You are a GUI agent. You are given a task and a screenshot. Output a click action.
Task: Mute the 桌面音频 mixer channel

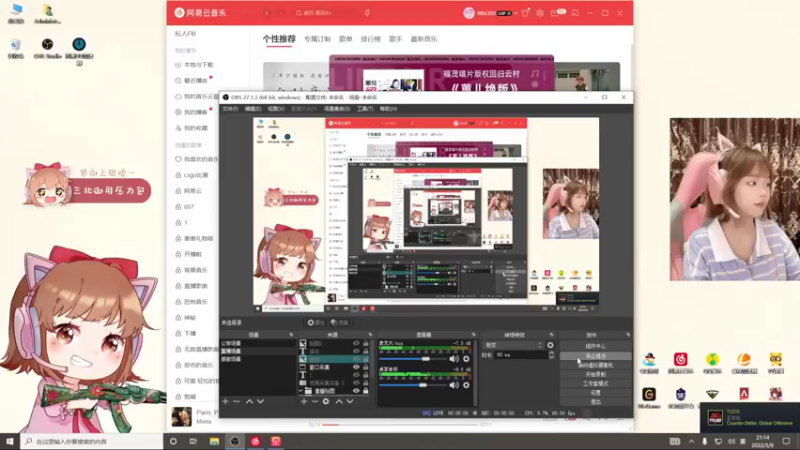click(454, 385)
